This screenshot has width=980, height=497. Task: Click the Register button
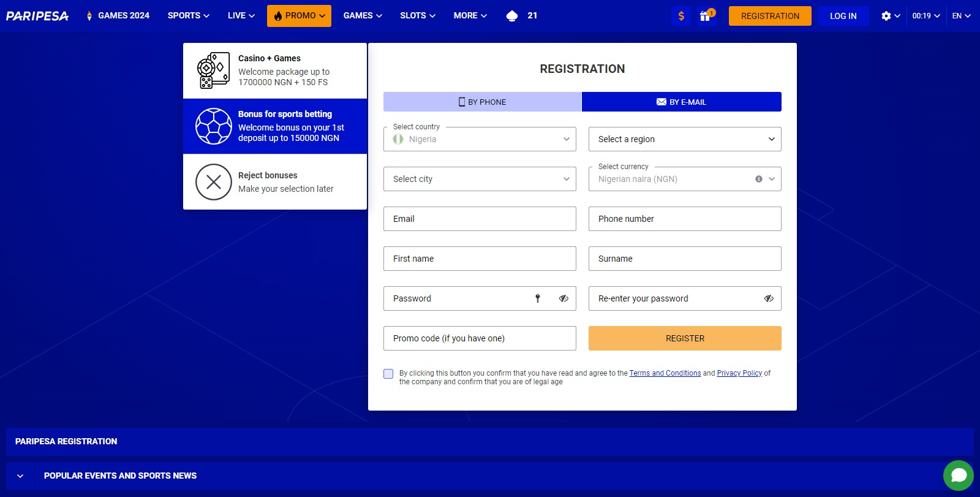coord(685,338)
